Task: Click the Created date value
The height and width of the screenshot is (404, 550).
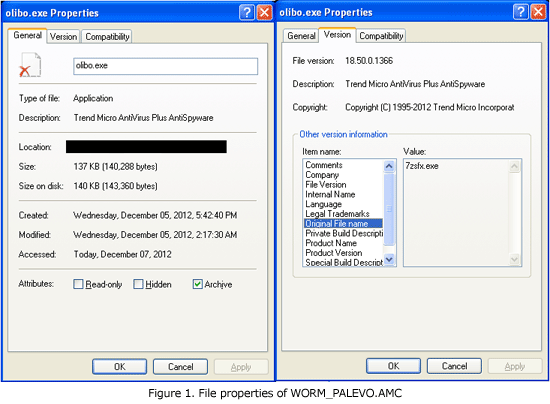Action: pyautogui.click(x=155, y=215)
